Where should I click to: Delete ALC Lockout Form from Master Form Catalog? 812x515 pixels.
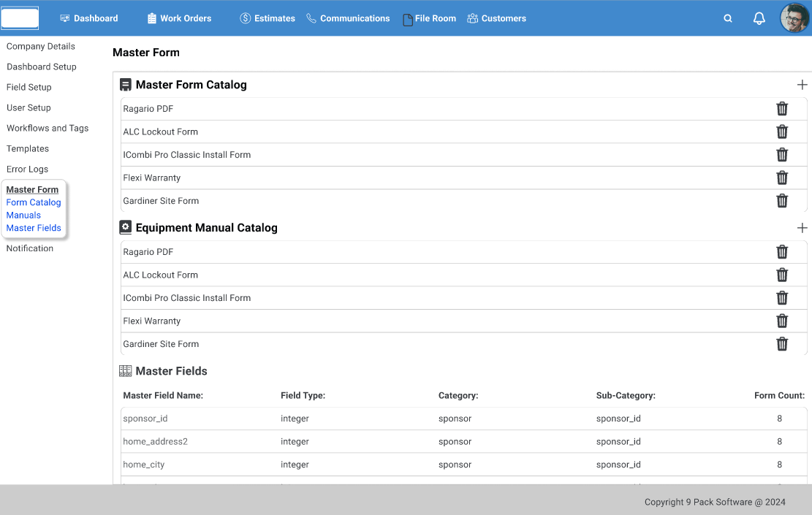782,131
